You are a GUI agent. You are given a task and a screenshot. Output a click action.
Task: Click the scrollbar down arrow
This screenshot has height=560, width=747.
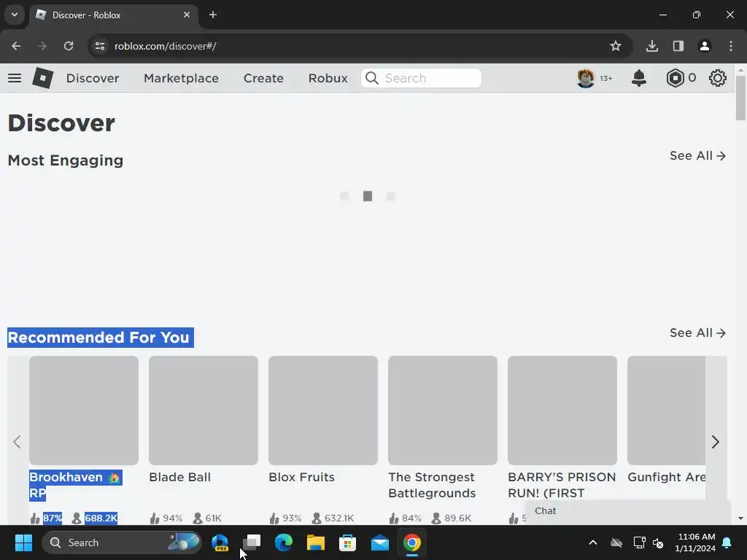[740, 518]
